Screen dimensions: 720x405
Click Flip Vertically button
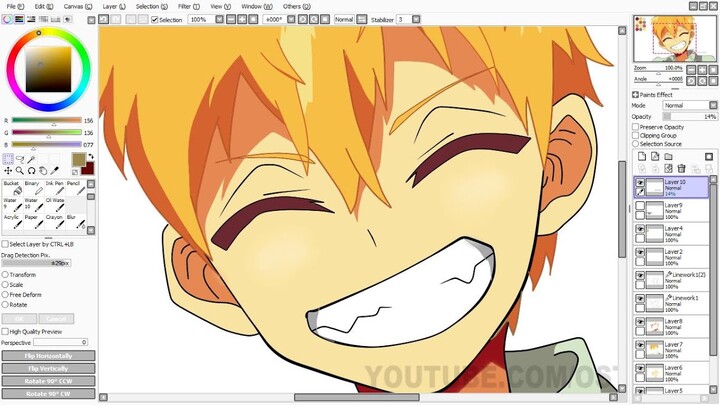pos(48,368)
